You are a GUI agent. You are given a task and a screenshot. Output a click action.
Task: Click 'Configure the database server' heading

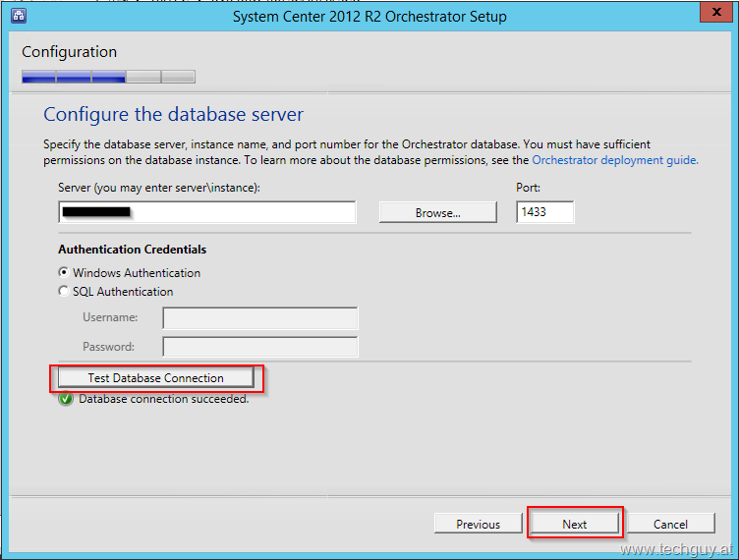(173, 114)
